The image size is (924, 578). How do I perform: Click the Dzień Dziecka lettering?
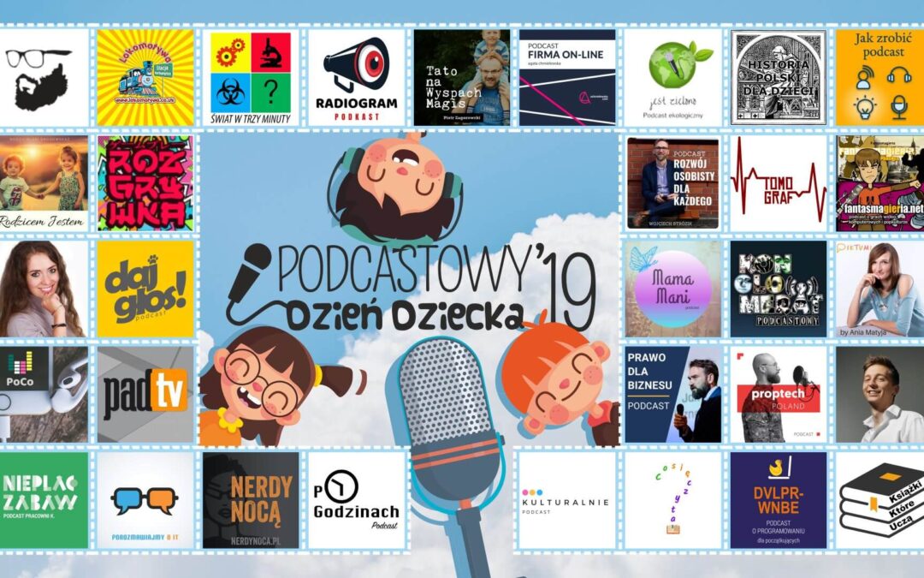404,315
